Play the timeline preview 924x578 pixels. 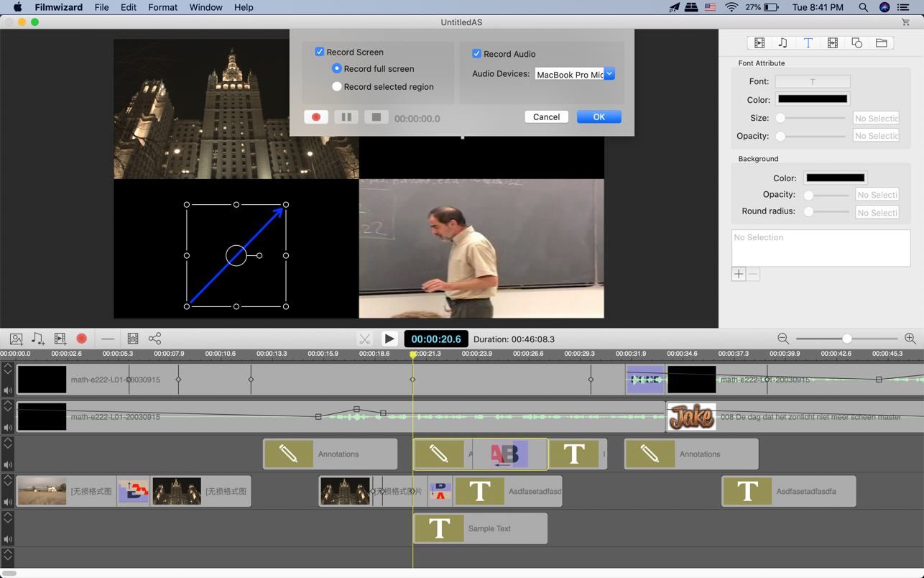point(389,339)
